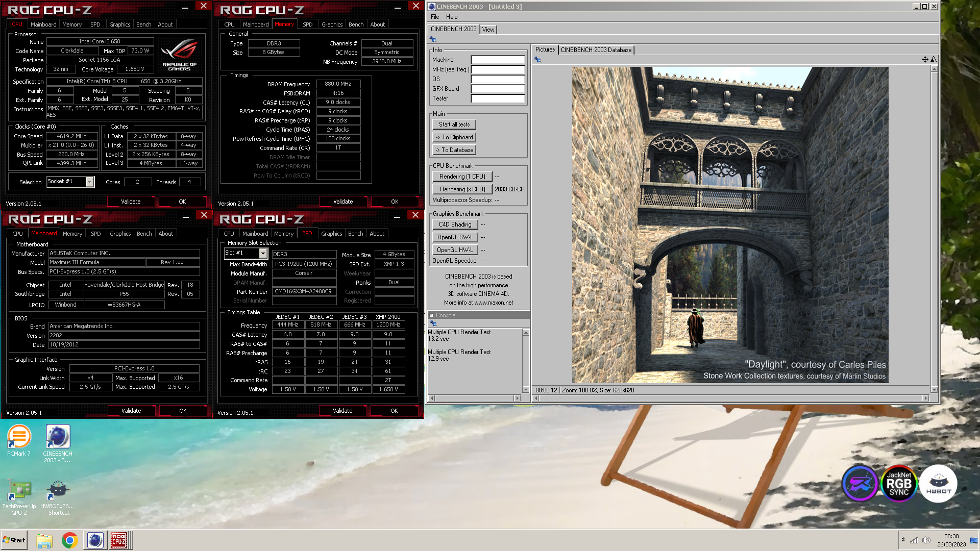
Task: Open File Explorer from taskbar
Action: pos(44,540)
